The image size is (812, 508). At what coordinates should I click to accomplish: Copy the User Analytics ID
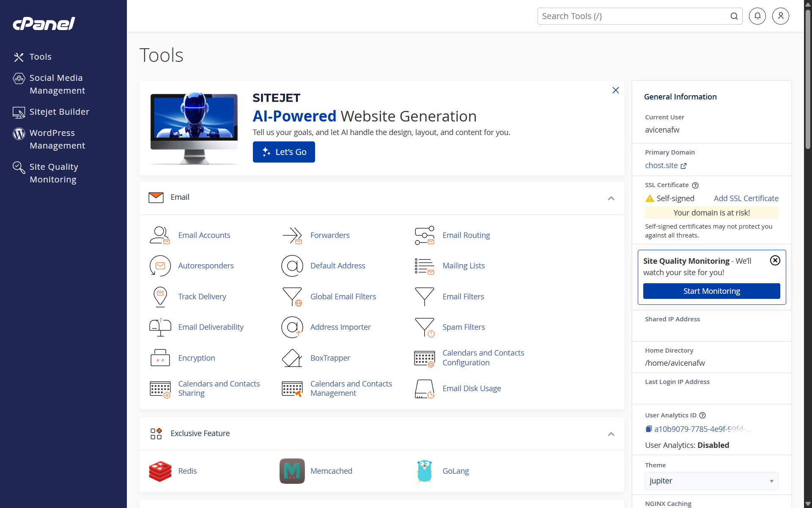(x=649, y=429)
